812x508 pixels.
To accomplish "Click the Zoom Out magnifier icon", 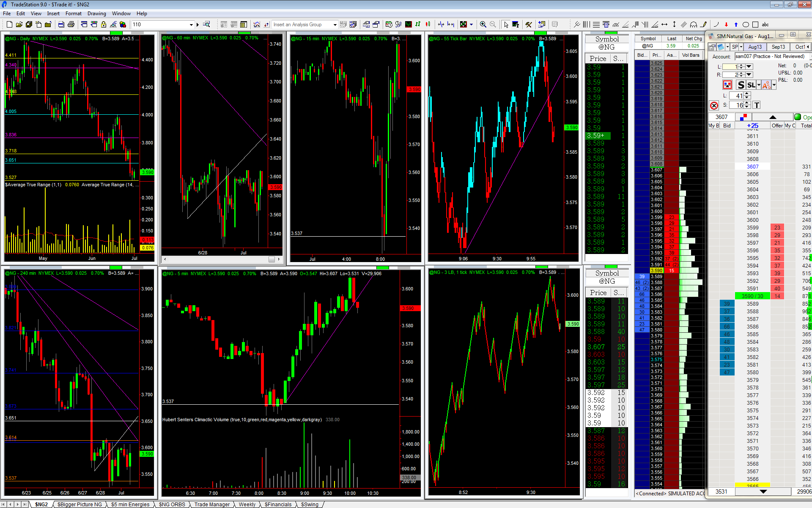I will [x=493, y=25].
